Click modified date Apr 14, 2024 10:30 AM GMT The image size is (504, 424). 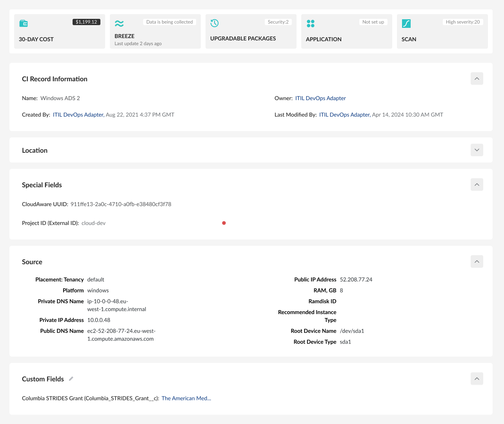pos(408,115)
